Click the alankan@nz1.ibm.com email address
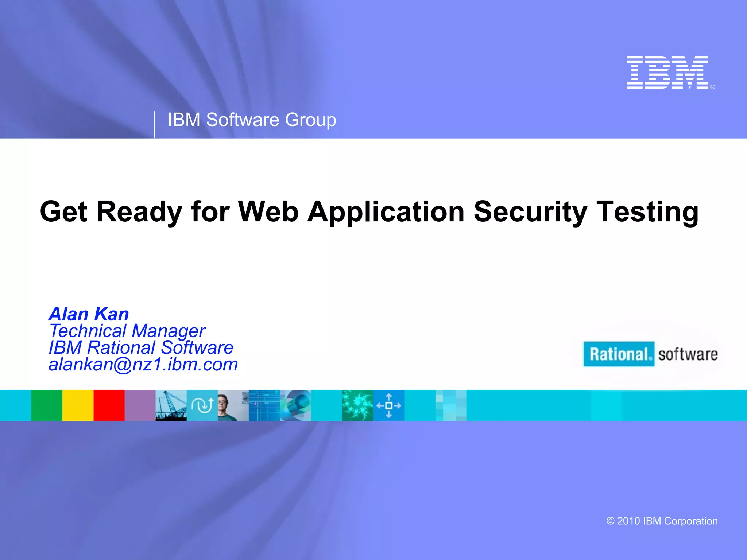Screen dimensions: 747x560 (143, 364)
